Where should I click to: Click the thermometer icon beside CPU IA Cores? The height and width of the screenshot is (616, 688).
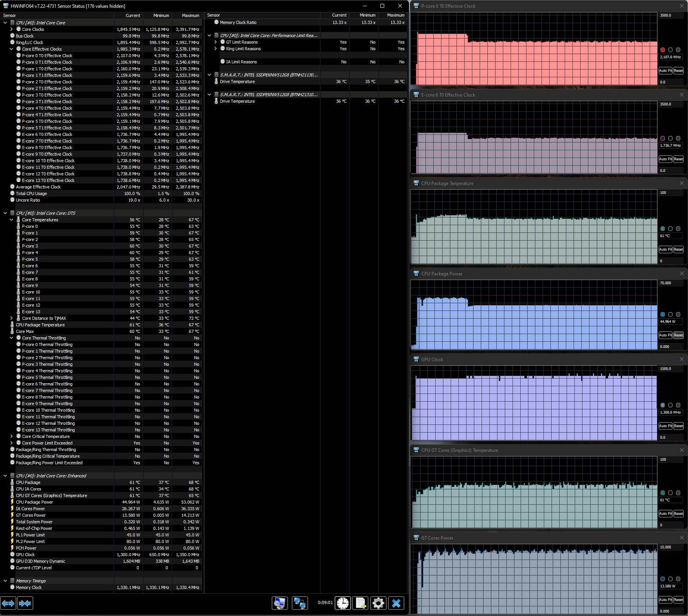(x=12, y=489)
